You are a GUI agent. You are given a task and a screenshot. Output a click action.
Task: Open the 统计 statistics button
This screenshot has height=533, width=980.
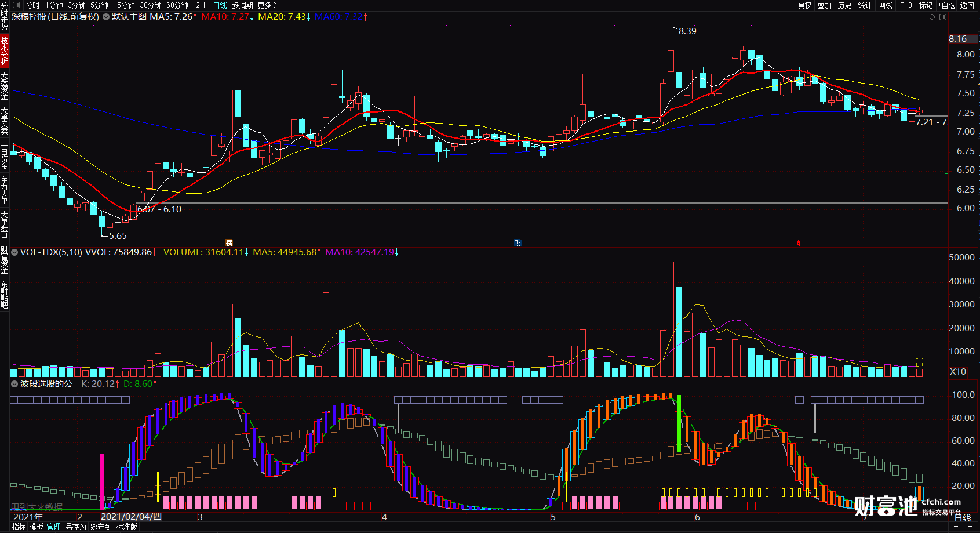[865, 5]
